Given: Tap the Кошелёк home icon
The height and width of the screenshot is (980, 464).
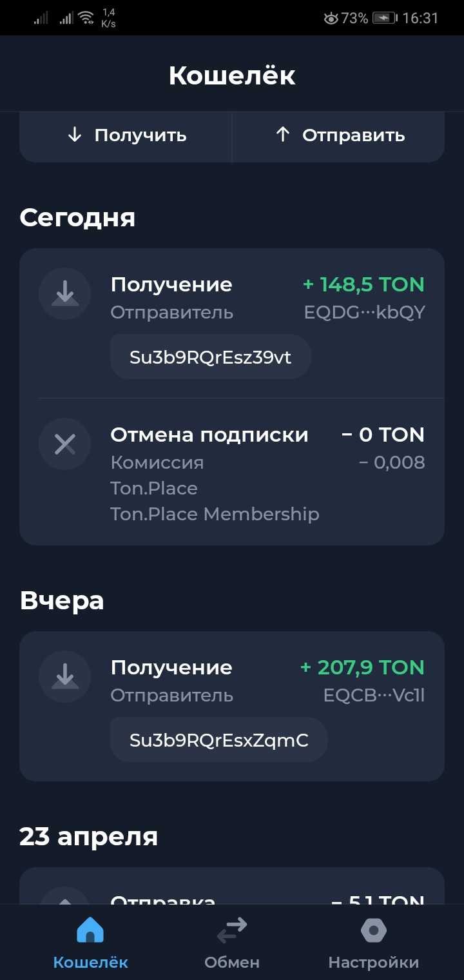Looking at the screenshot, I should pos(90,931).
